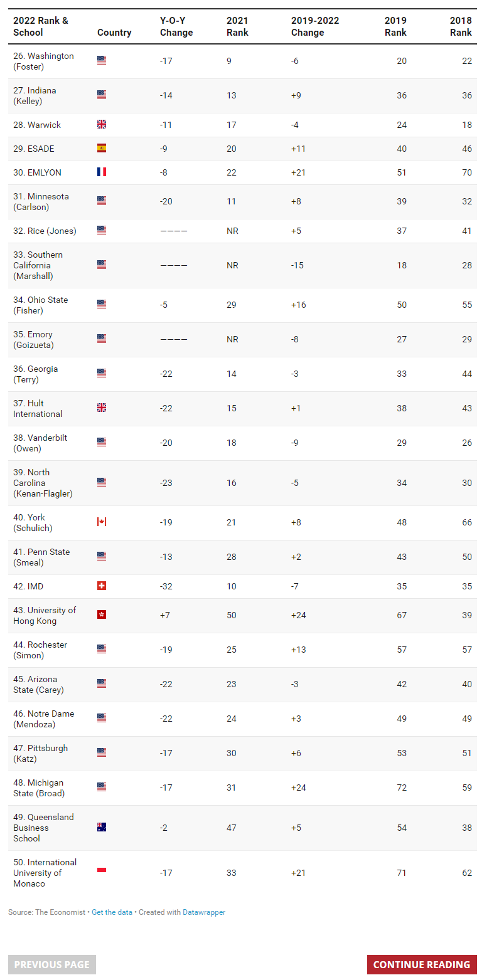Open the Datawrapper link

tap(204, 912)
